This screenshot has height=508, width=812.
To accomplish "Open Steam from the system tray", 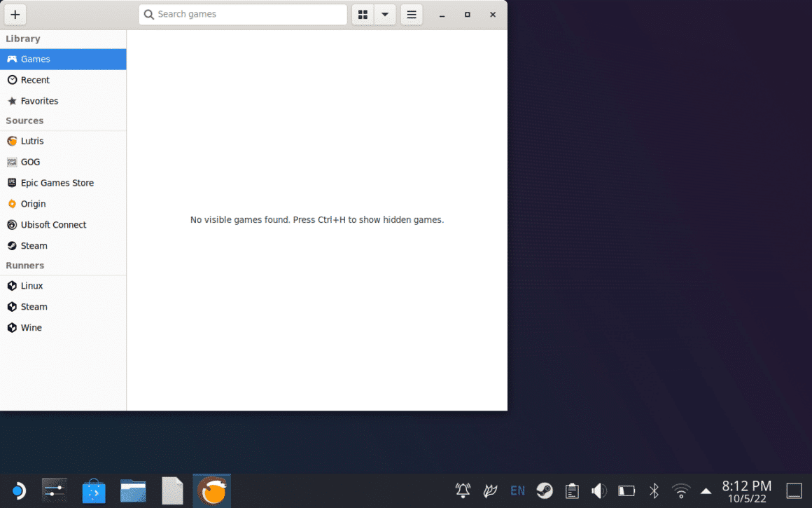I will coord(545,490).
